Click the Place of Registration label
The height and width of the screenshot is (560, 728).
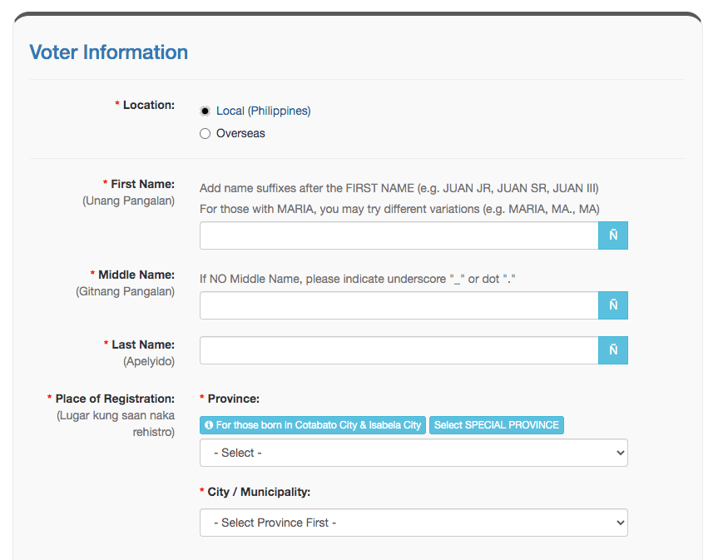click(x=115, y=399)
